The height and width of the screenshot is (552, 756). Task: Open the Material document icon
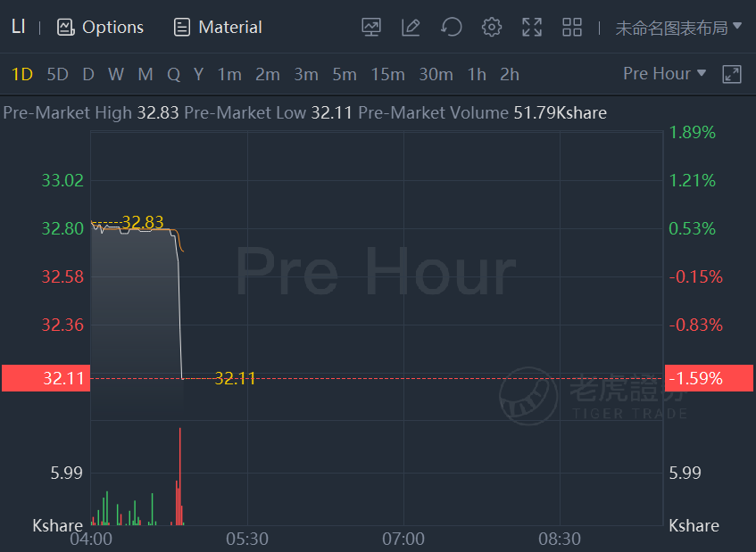pyautogui.click(x=182, y=28)
